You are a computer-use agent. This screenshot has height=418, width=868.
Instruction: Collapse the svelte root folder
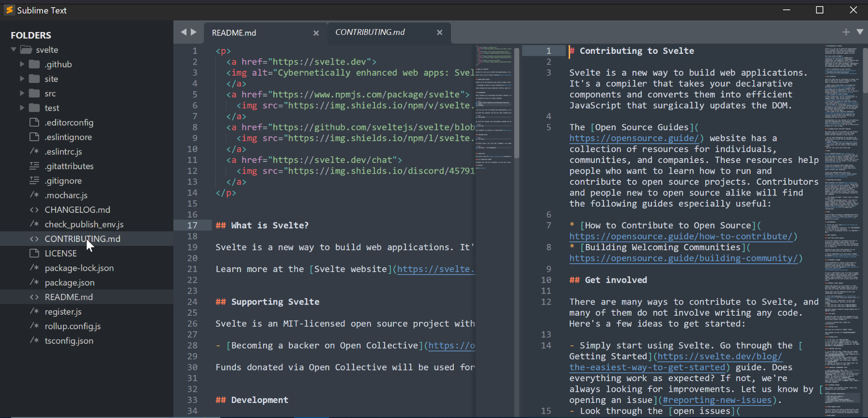click(14, 49)
